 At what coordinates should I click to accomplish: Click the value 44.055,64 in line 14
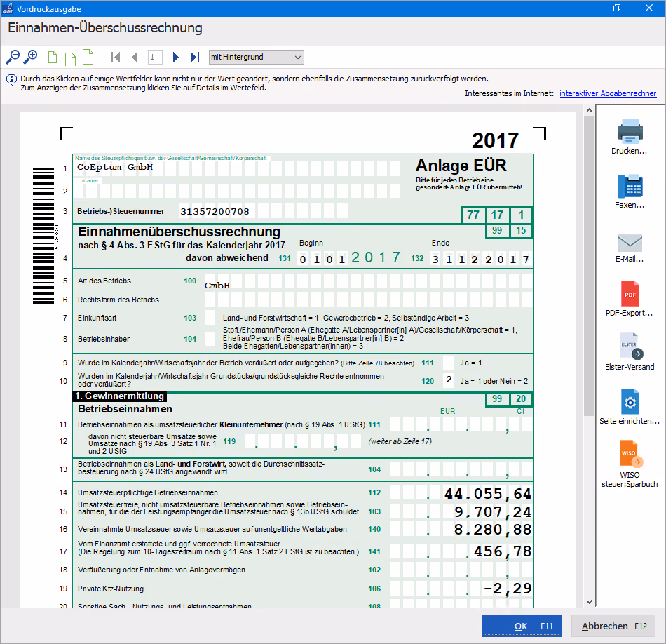488,493
